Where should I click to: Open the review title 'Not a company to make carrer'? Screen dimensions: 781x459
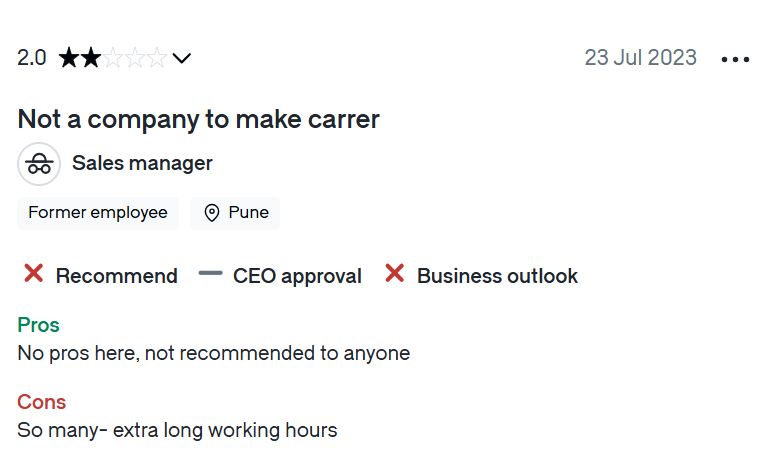coord(198,119)
